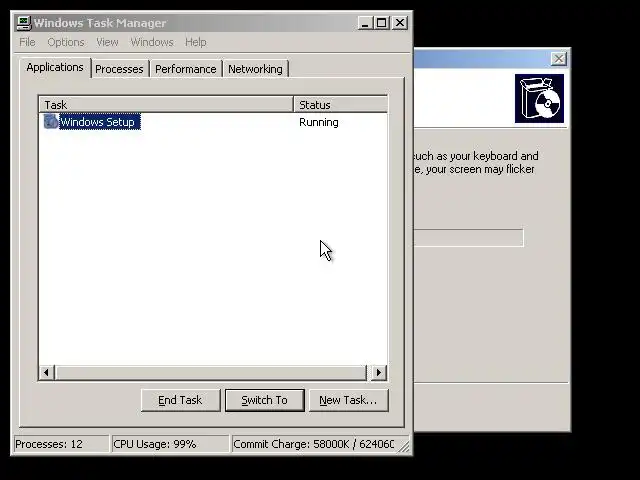This screenshot has width=640, height=480.
Task: Switch to the Processes tab
Action: pyautogui.click(x=119, y=69)
